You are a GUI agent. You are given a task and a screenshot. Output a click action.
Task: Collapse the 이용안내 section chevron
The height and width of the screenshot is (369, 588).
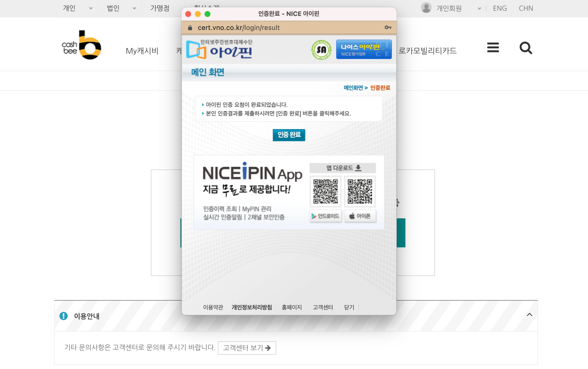(529, 315)
